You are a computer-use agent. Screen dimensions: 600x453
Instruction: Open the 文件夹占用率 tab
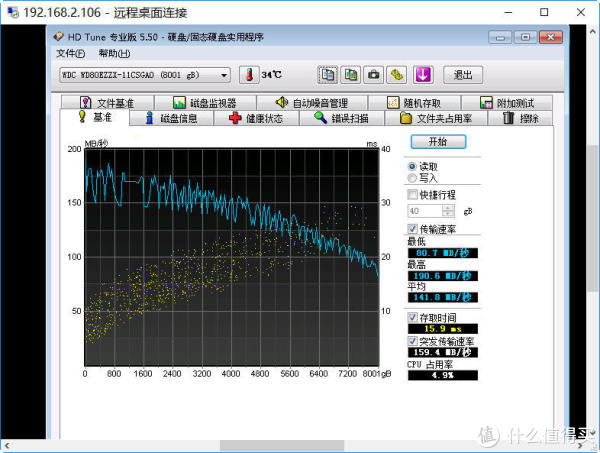pos(436,118)
